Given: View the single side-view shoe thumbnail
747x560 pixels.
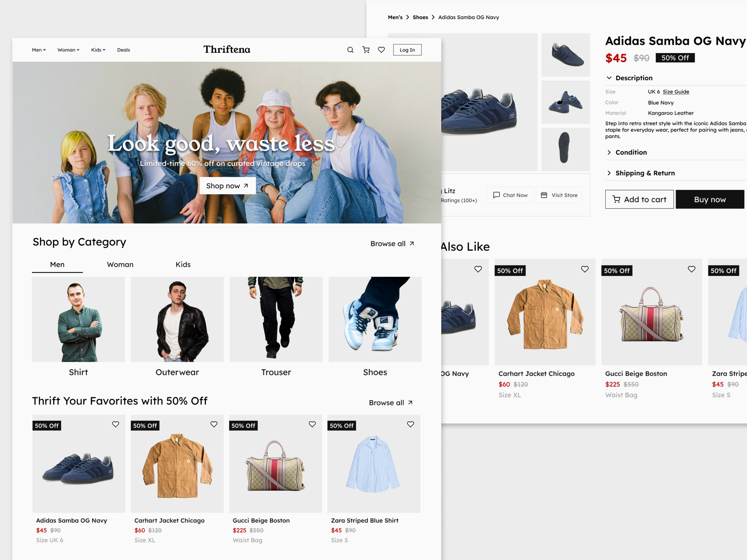Looking at the screenshot, I should coord(566,55).
